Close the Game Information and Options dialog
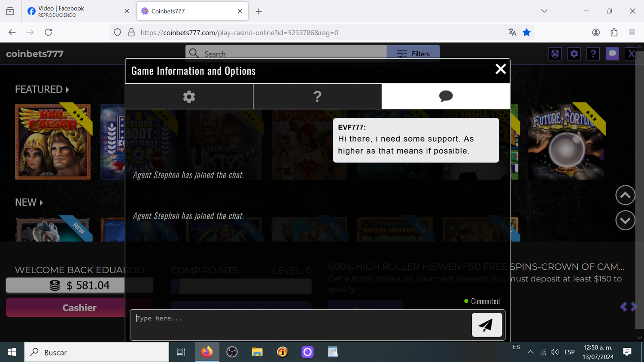The height and width of the screenshot is (362, 644). pyautogui.click(x=500, y=69)
